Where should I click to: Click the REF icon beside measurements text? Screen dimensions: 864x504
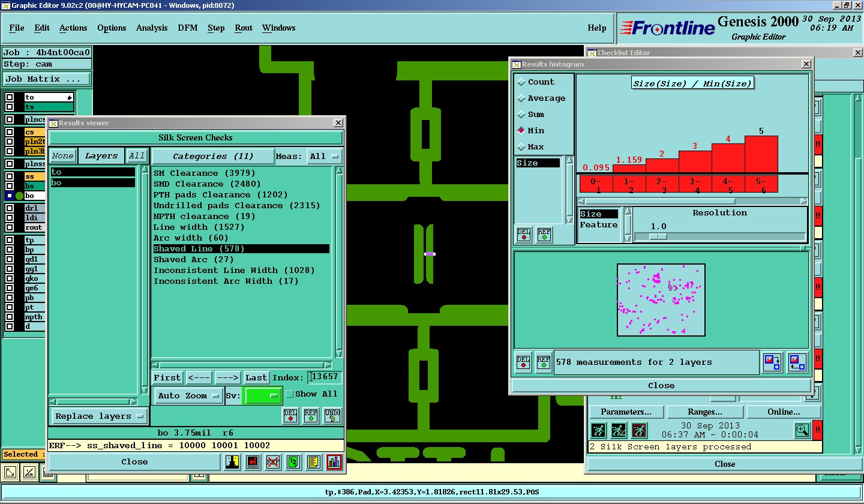(x=543, y=362)
